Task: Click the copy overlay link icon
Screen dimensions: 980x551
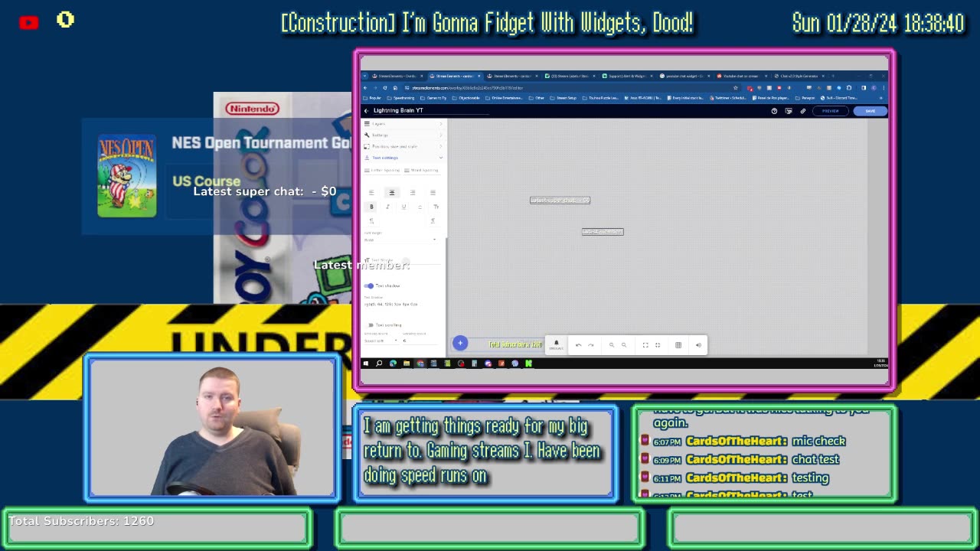Action: point(802,111)
